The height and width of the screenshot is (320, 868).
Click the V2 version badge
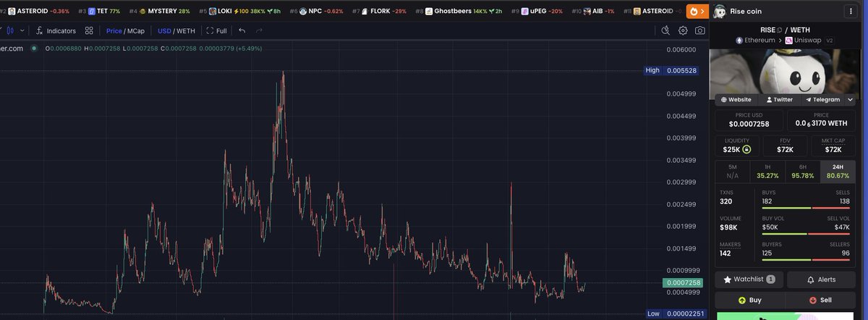830,41
